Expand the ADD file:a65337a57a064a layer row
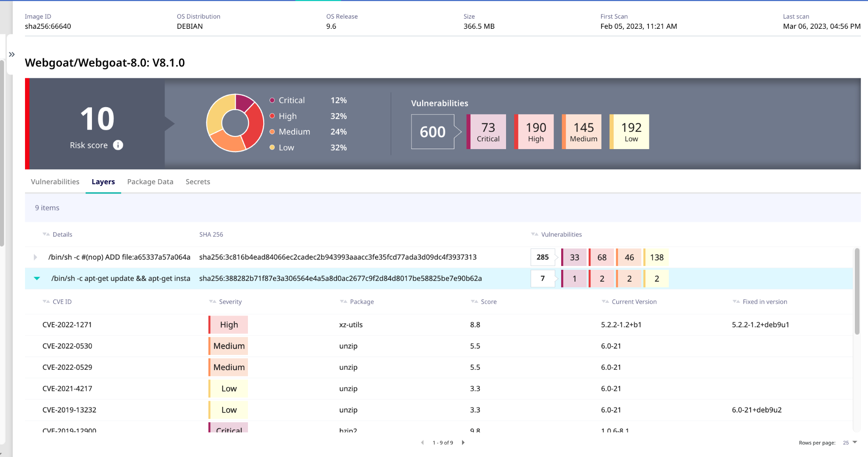This screenshot has height=457, width=868. (x=35, y=257)
